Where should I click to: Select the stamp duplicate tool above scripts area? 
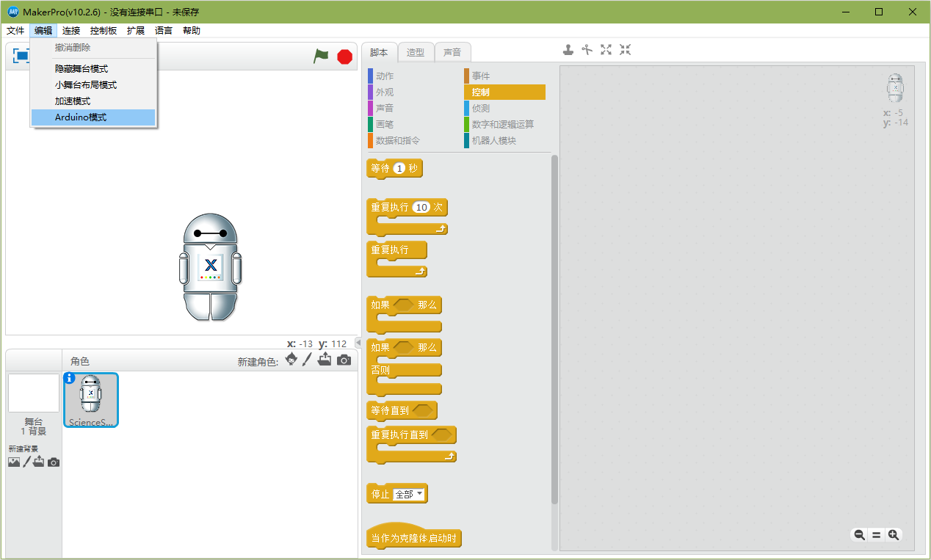[568, 49]
